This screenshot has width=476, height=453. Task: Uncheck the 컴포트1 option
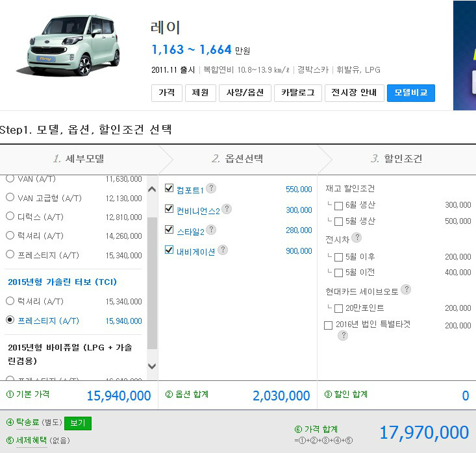169,188
